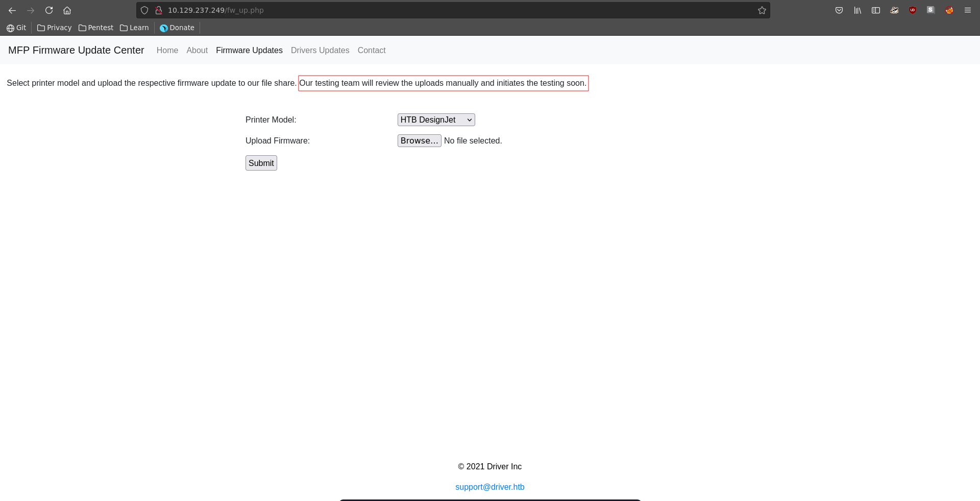The width and height of the screenshot is (980, 501).
Task: Click the reload page icon
Action: point(49,10)
